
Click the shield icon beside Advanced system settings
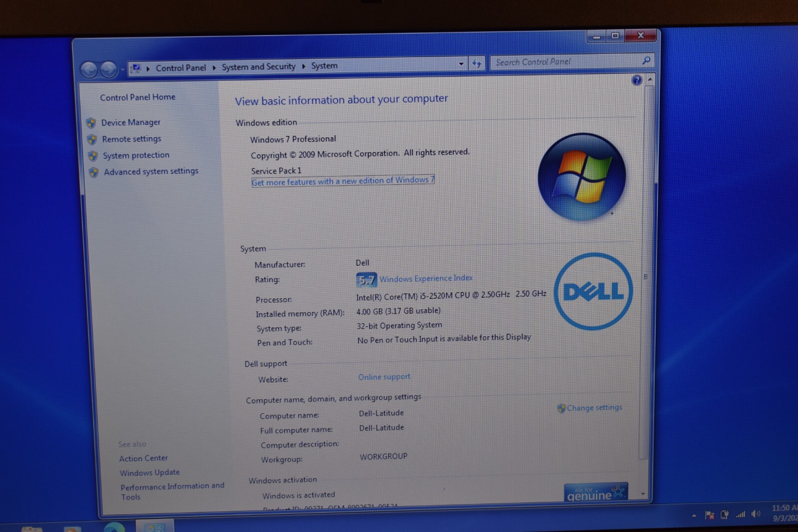click(93, 173)
